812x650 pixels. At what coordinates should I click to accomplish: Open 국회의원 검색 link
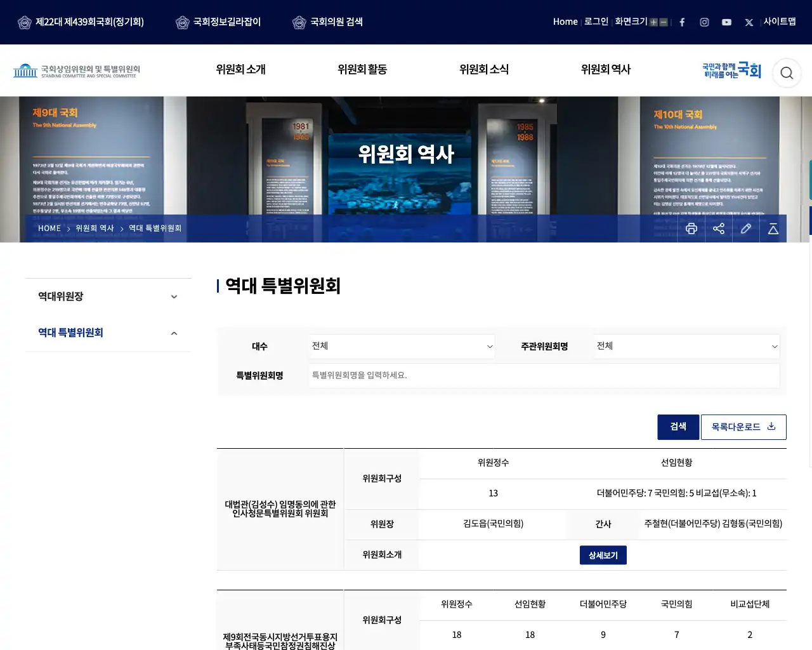click(327, 22)
